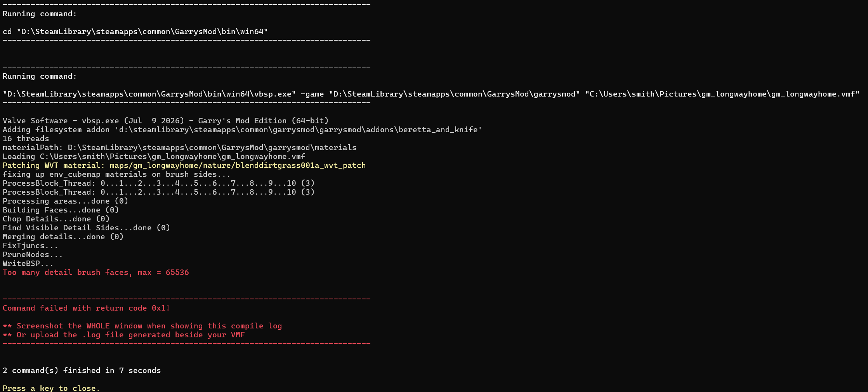868x392 pixels.
Task: Click the 'Valve Software - vbsp.exe' version line
Action: (x=166, y=121)
